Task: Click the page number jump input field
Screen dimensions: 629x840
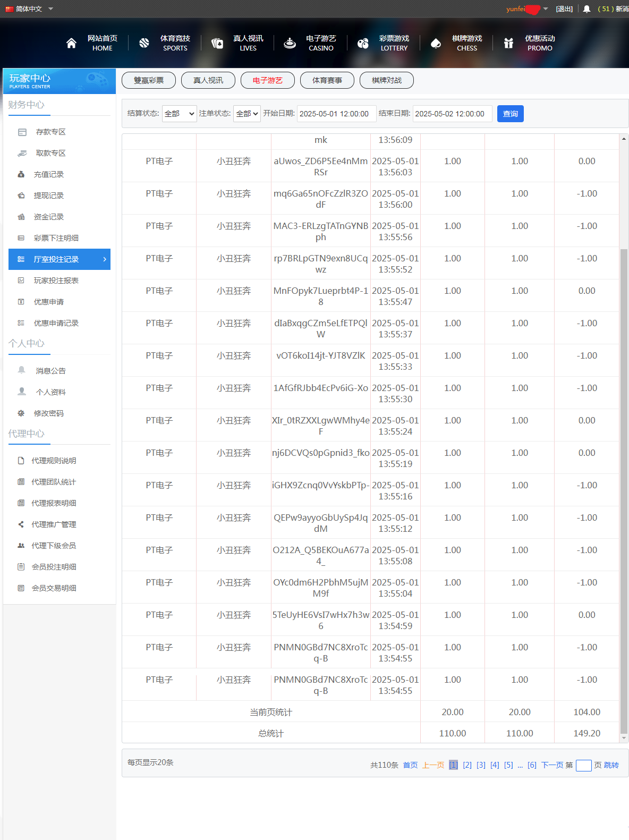Action: click(x=583, y=765)
